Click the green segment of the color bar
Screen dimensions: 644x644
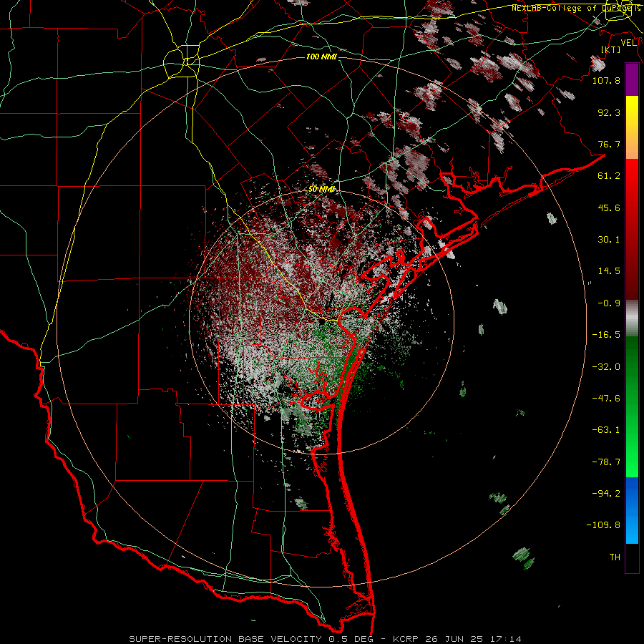click(632, 406)
